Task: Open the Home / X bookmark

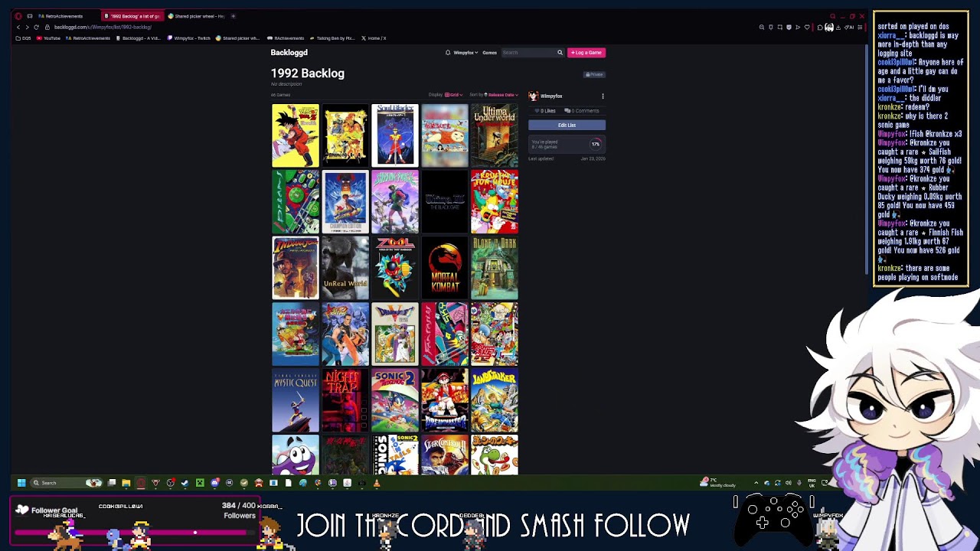Action: click(374, 38)
